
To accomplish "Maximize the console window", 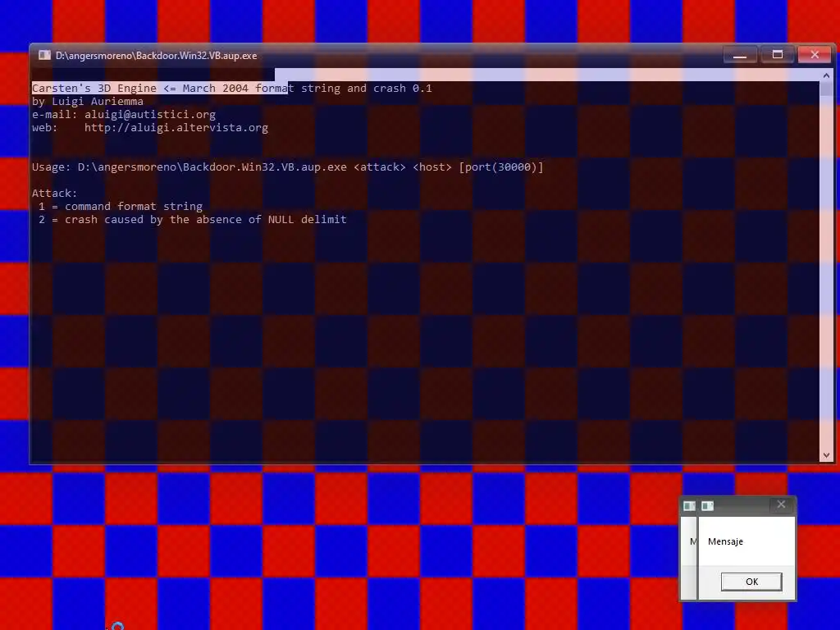I will click(778, 55).
